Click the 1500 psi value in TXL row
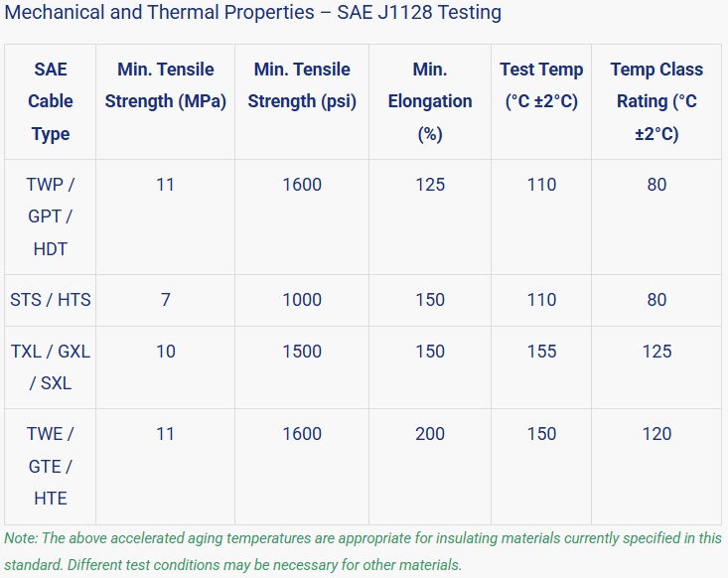This screenshot has height=578, width=728. pyautogui.click(x=302, y=352)
